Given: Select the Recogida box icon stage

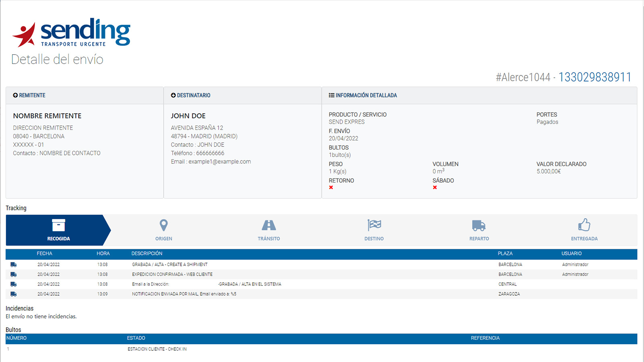Looking at the screenshot, I should (x=58, y=226).
